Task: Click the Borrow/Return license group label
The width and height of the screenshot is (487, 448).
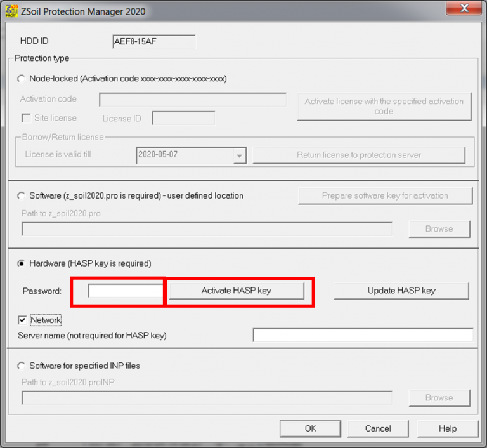Action: [63, 137]
